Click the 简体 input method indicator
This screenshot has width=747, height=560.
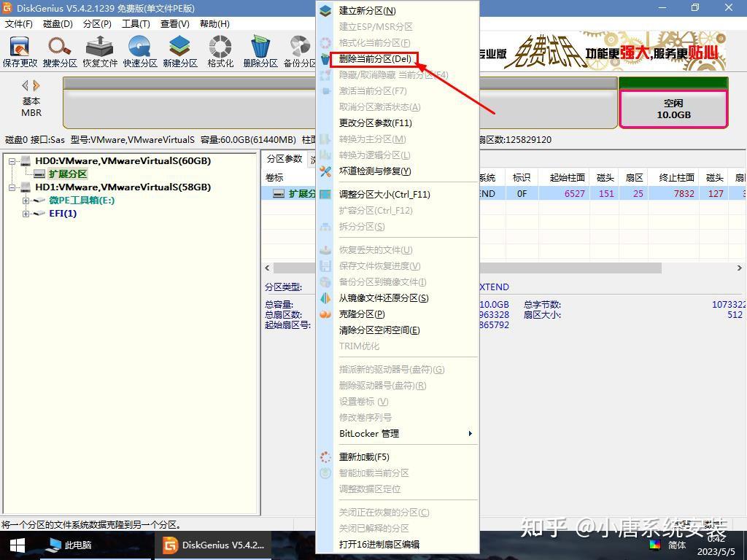[x=676, y=545]
